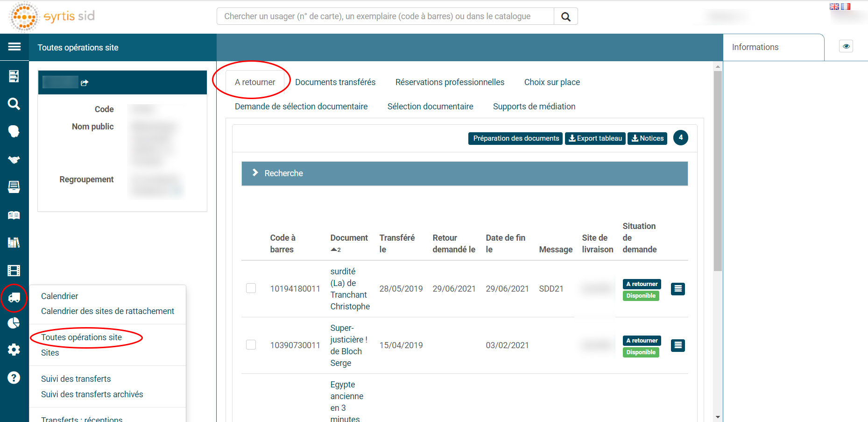Open the film strip sidebar icon
Viewport: 868px width, 422px height.
coord(14,271)
